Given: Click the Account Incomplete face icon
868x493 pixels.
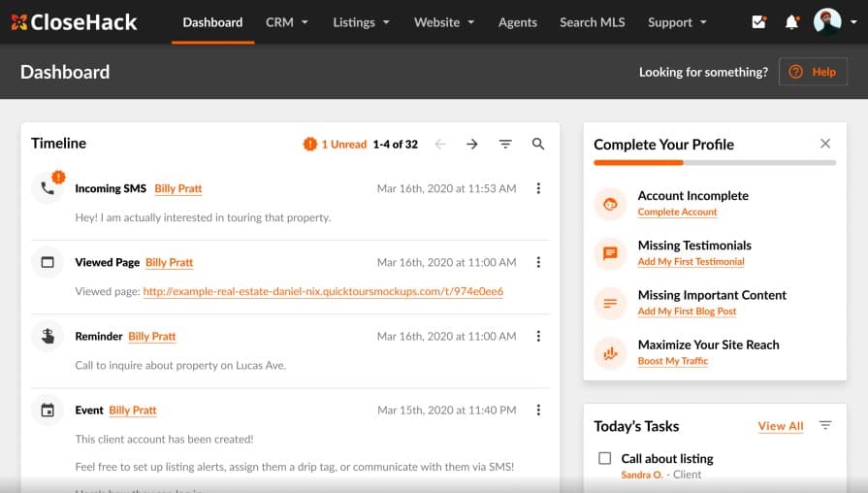Looking at the screenshot, I should [610, 205].
